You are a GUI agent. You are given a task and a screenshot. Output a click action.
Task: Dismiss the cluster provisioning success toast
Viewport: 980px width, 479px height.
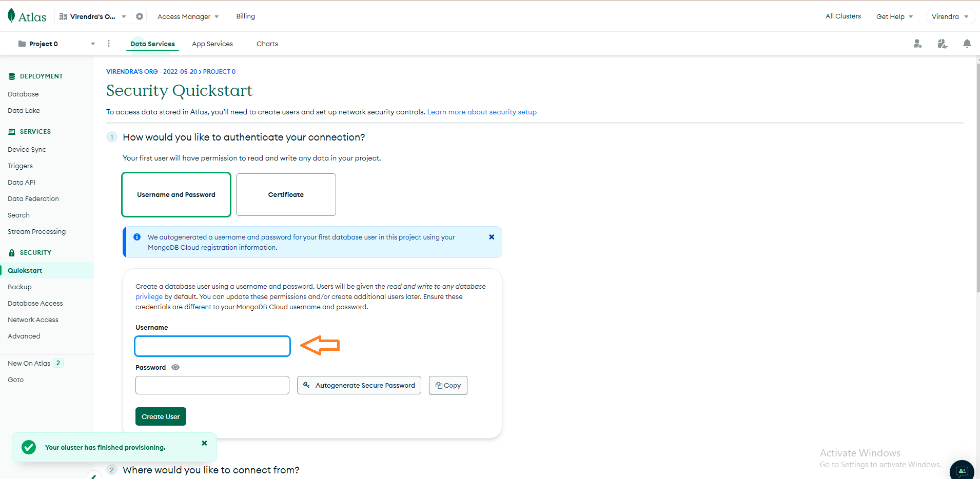[x=204, y=443]
